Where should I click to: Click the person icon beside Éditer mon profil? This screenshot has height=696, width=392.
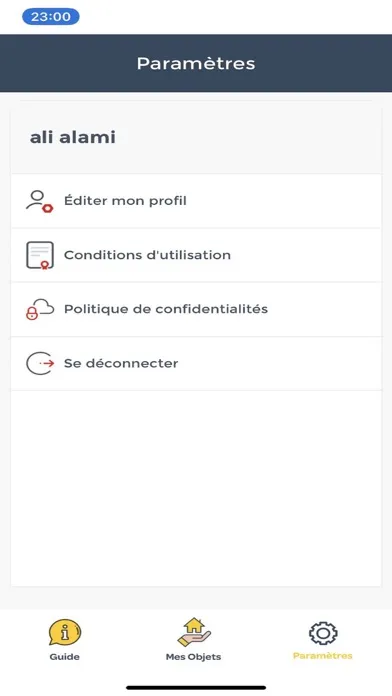pyautogui.click(x=39, y=201)
